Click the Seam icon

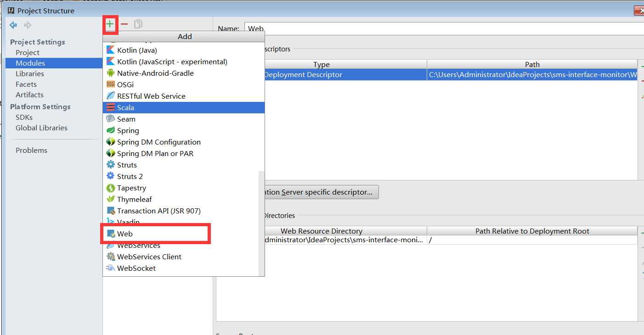pyautogui.click(x=110, y=119)
